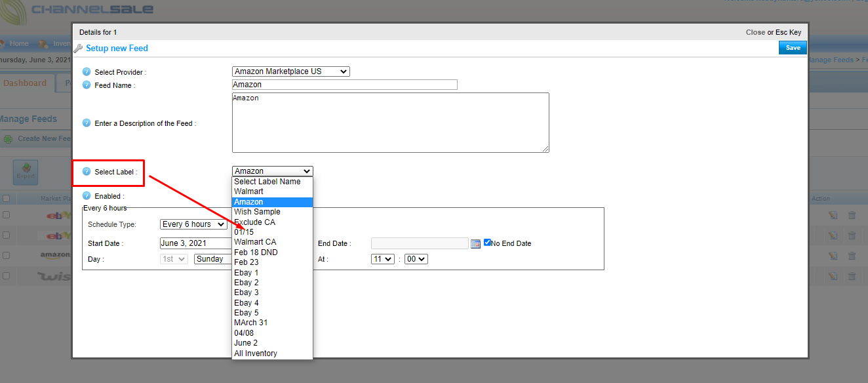The height and width of the screenshot is (383, 868).
Task: Choose Walmart CA from the label list
Action: (x=273, y=242)
